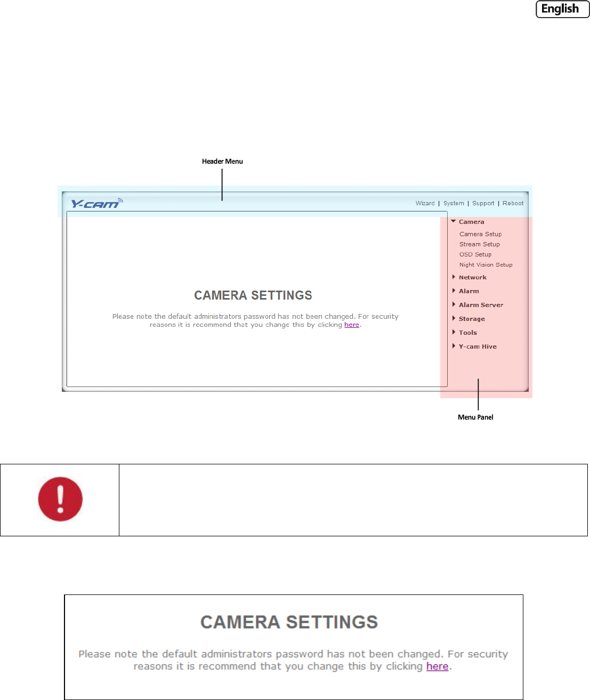
Task: Expand the Network section arrow
Action: tap(454, 277)
